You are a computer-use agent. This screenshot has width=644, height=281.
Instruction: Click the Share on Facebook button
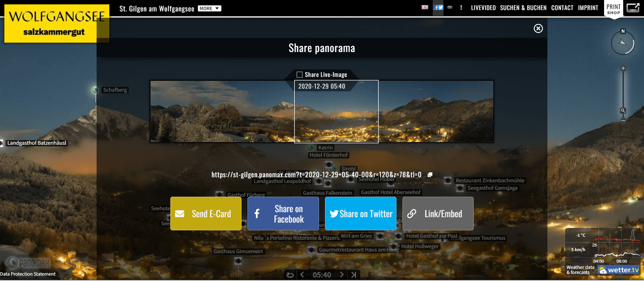(x=283, y=214)
